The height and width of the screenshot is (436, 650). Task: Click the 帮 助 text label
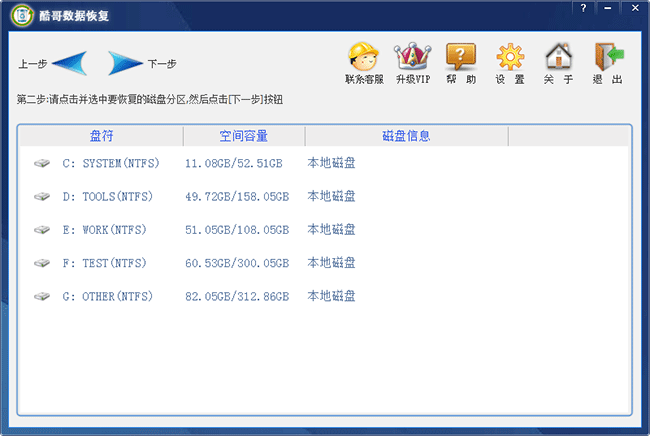[x=461, y=79]
